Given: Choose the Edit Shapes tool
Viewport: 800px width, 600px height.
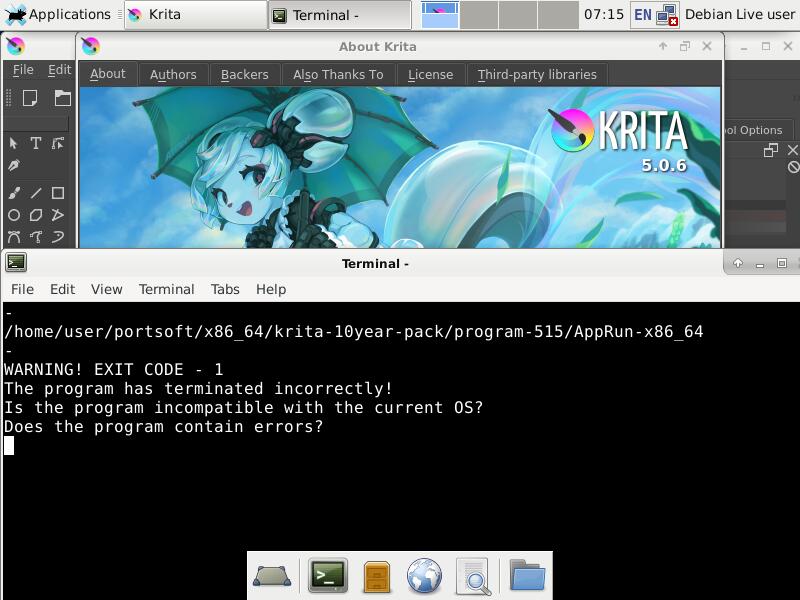Looking at the screenshot, I should coord(58,143).
